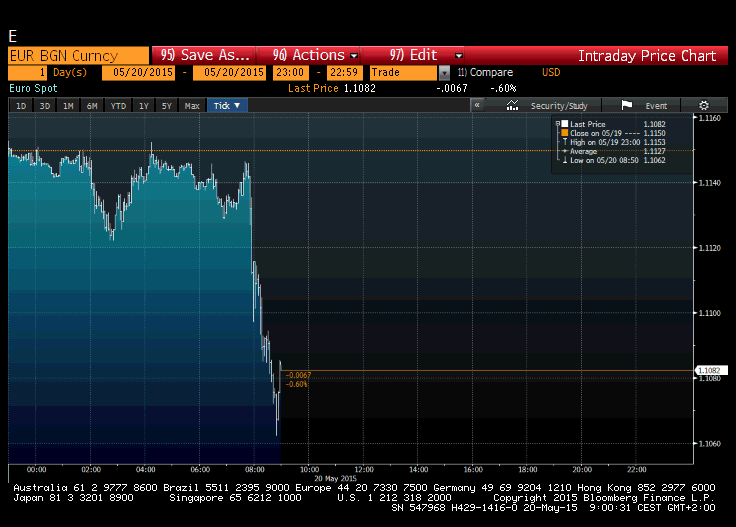Click the Event flag icon

click(x=627, y=105)
